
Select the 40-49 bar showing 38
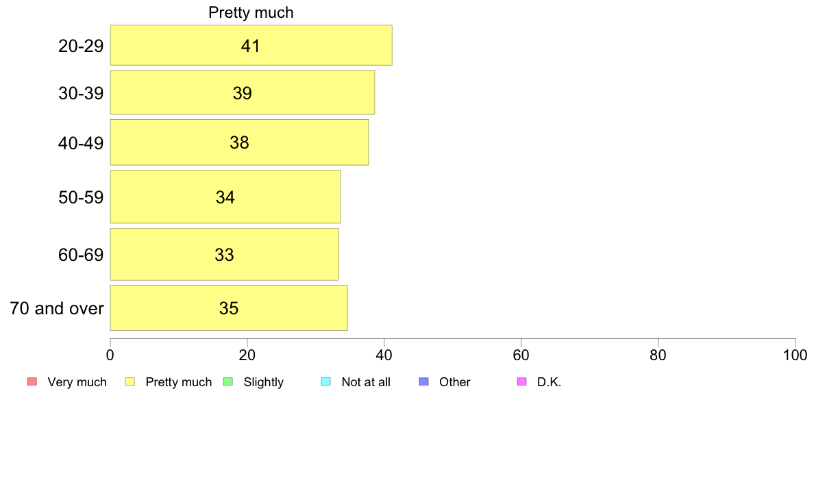point(239,142)
